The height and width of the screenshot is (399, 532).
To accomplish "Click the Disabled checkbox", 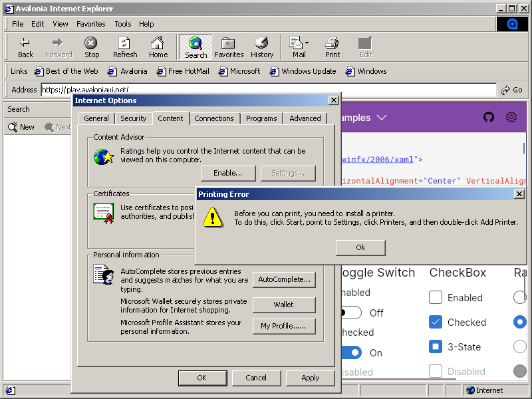I will coord(436,371).
